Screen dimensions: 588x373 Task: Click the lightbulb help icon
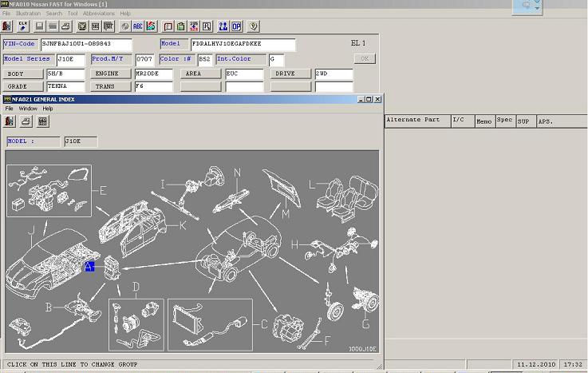(x=254, y=26)
